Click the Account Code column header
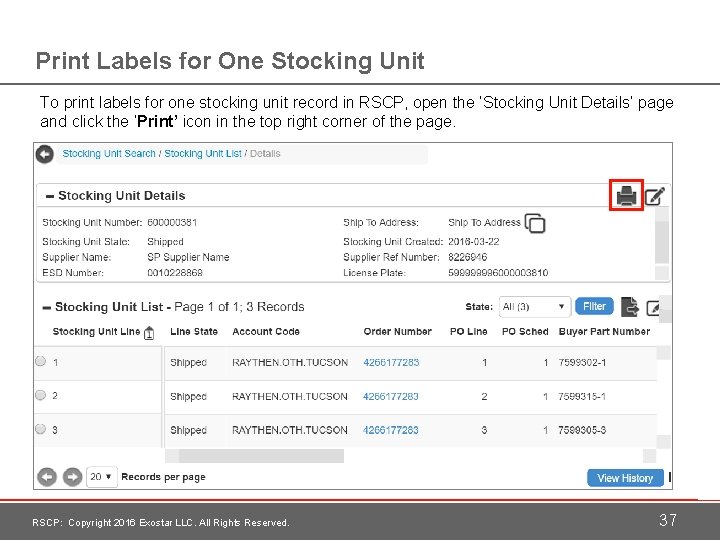This screenshot has width=720, height=540. pos(266,332)
